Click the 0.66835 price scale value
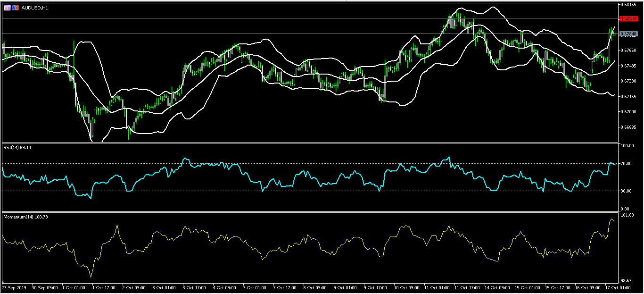The image size is (644, 294). click(629, 127)
